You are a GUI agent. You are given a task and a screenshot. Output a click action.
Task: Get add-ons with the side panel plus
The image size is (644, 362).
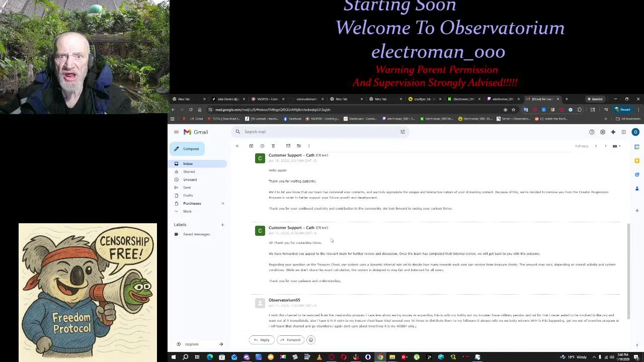click(x=637, y=211)
